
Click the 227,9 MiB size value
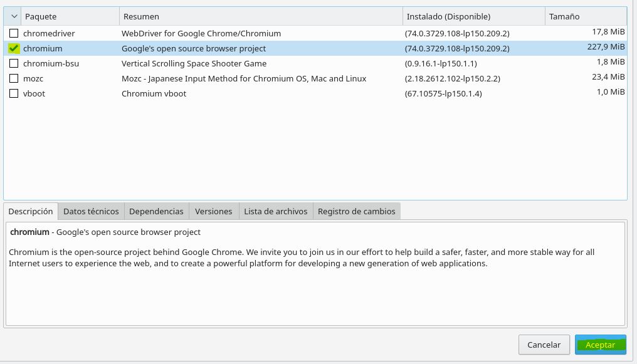point(606,46)
